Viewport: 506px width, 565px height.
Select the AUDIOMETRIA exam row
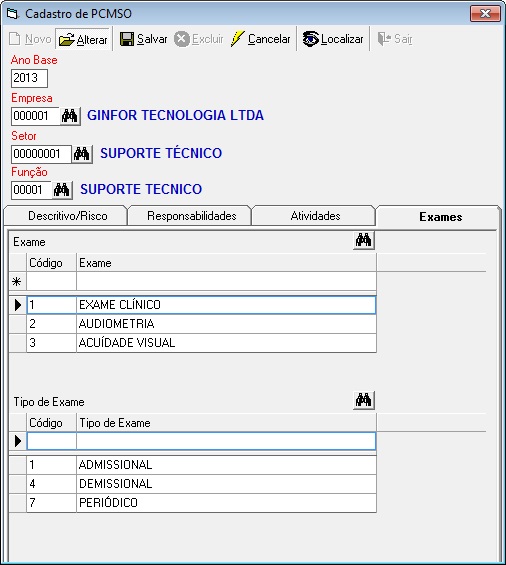coord(192,324)
